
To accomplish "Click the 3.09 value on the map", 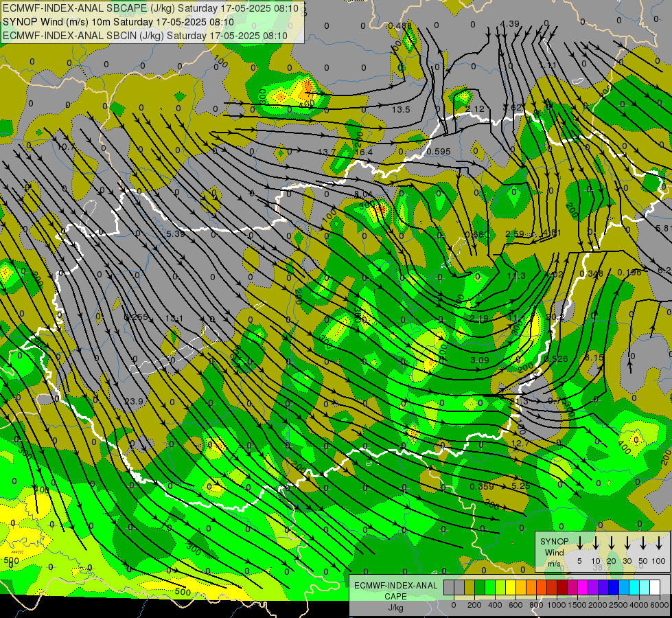I will click(480, 360).
